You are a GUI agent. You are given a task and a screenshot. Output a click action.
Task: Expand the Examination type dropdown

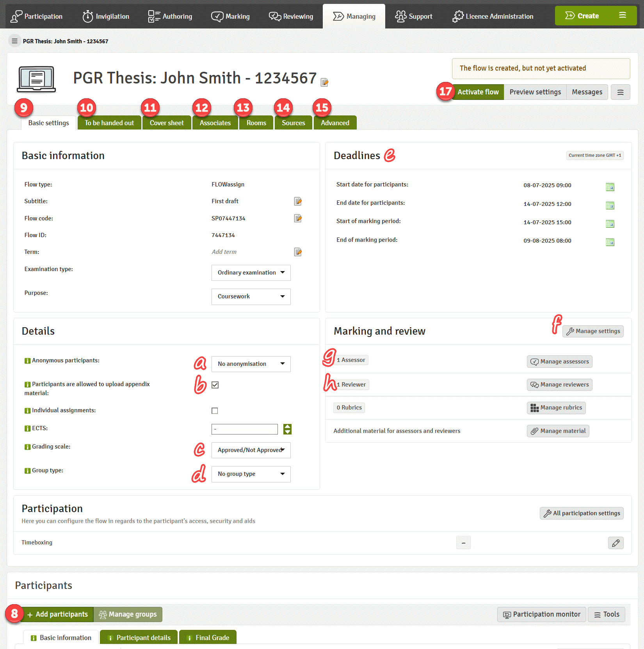coord(251,273)
